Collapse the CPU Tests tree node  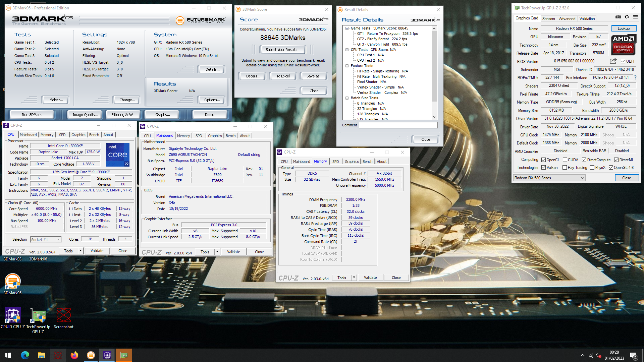[347, 50]
